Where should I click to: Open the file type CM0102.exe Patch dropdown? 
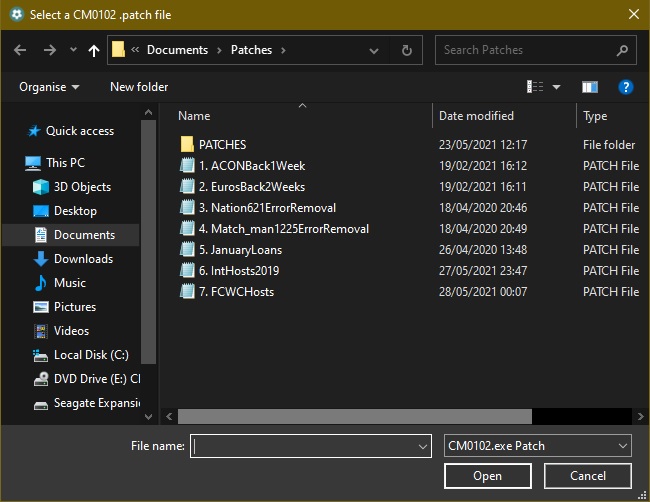point(538,446)
